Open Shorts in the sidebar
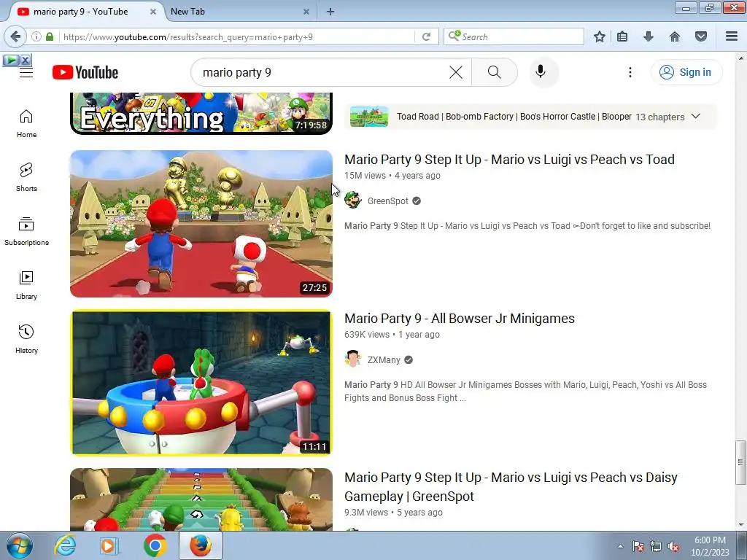The width and height of the screenshot is (747, 560). point(26,177)
